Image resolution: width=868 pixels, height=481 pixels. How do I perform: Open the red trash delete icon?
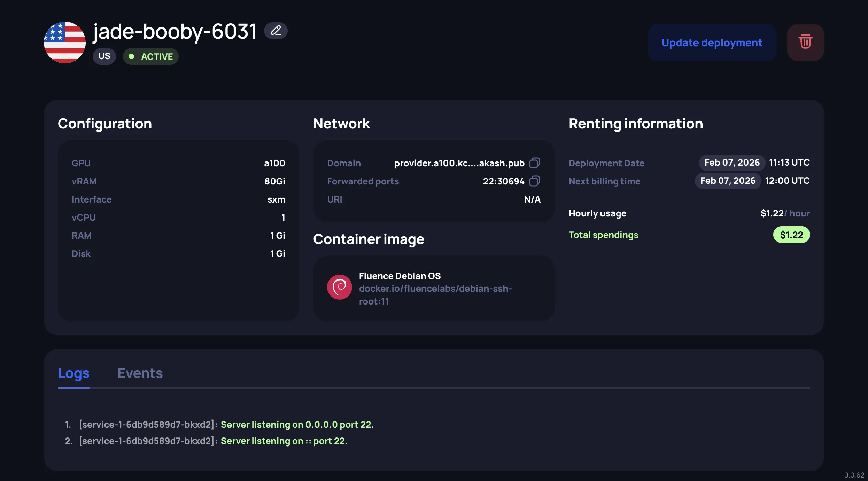(x=805, y=42)
